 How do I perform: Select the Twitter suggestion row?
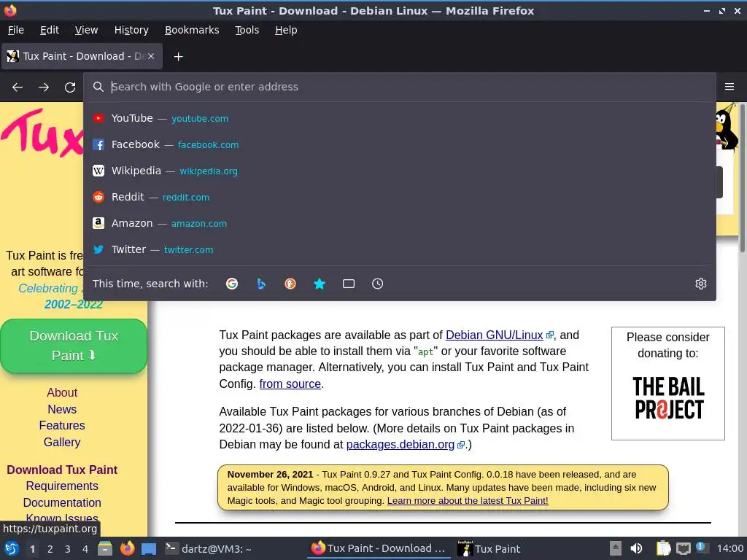[x=399, y=249]
